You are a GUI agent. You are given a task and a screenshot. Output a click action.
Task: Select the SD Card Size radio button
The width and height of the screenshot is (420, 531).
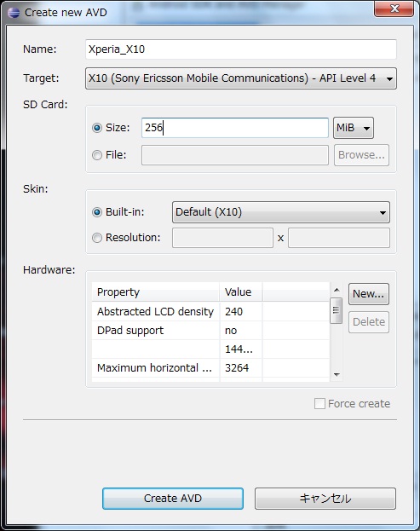click(x=97, y=128)
